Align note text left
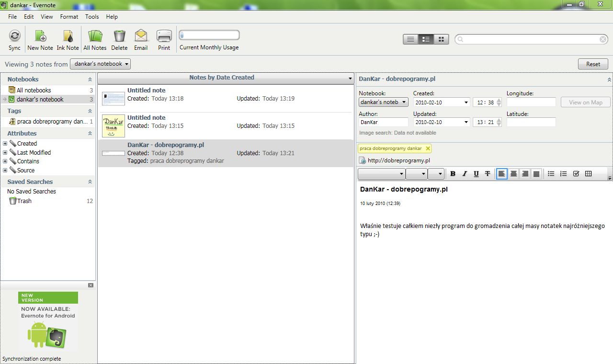This screenshot has width=613, height=364. [502, 174]
